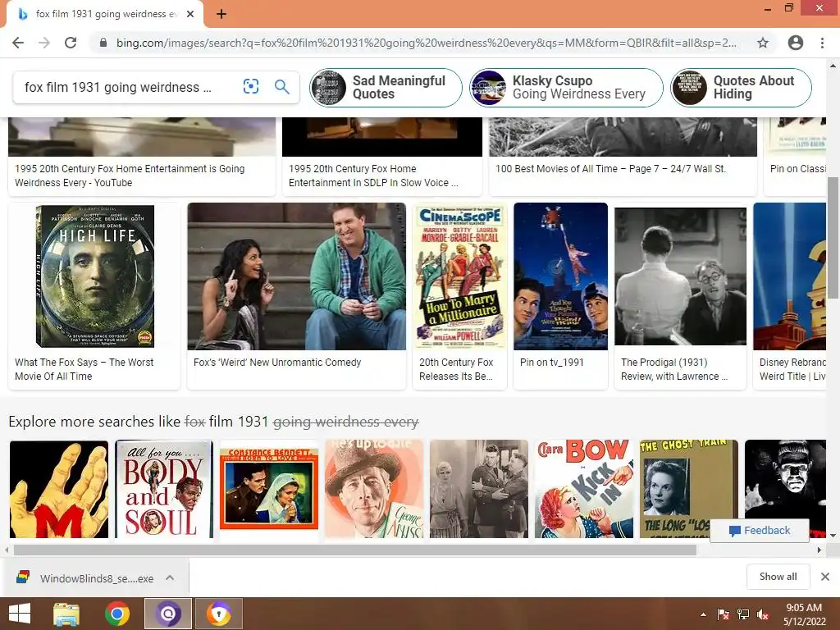This screenshot has height=630, width=840.
Task: Click the muted volume tray icon
Action: [763, 614]
